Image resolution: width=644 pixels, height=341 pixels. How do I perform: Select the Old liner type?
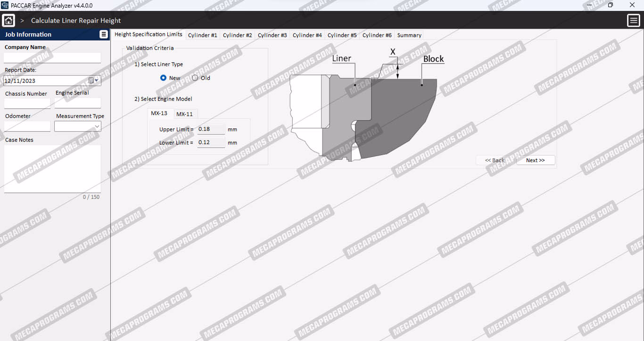click(195, 78)
